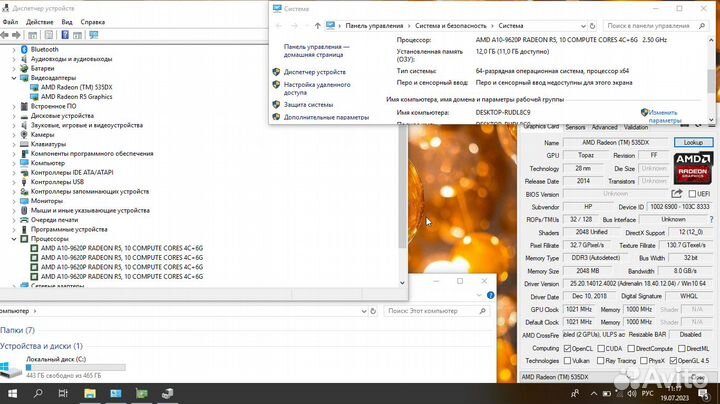Click the refresh icon in Система address bar
Screen dimensions: 720x404
point(592,26)
